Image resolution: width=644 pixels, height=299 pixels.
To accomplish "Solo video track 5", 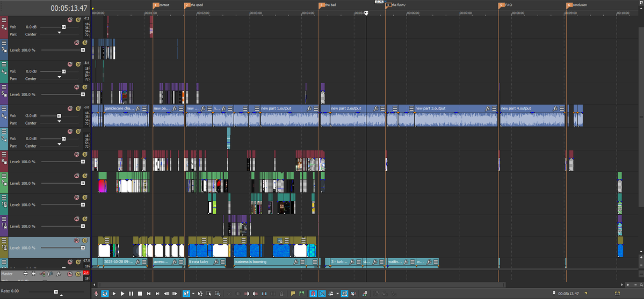I will coord(85,87).
